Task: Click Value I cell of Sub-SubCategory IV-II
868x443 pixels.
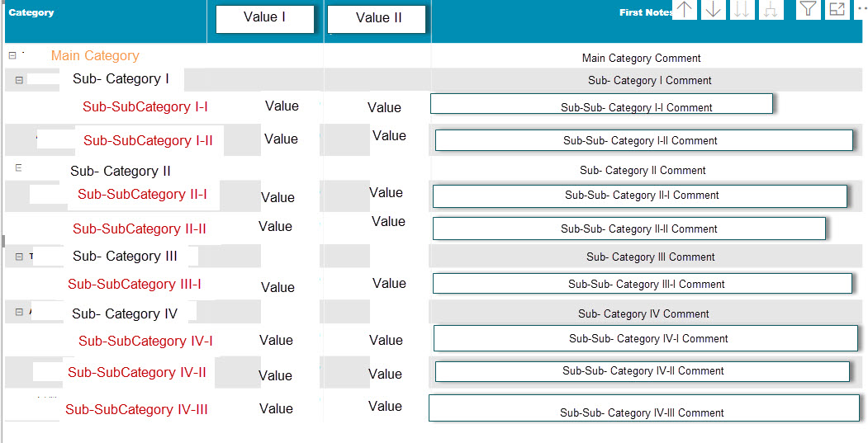Action: click(x=275, y=376)
